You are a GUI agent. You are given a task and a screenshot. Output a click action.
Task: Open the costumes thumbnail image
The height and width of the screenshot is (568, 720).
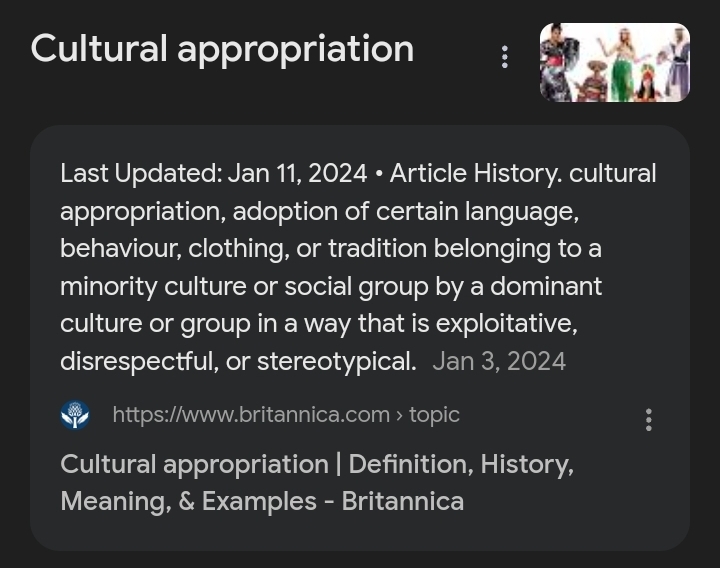(614, 62)
